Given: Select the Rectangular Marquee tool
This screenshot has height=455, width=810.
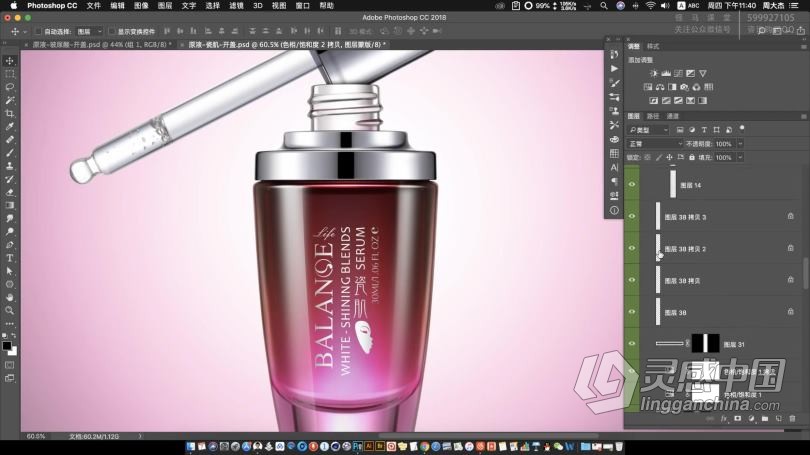Looking at the screenshot, I should click(x=9, y=74).
